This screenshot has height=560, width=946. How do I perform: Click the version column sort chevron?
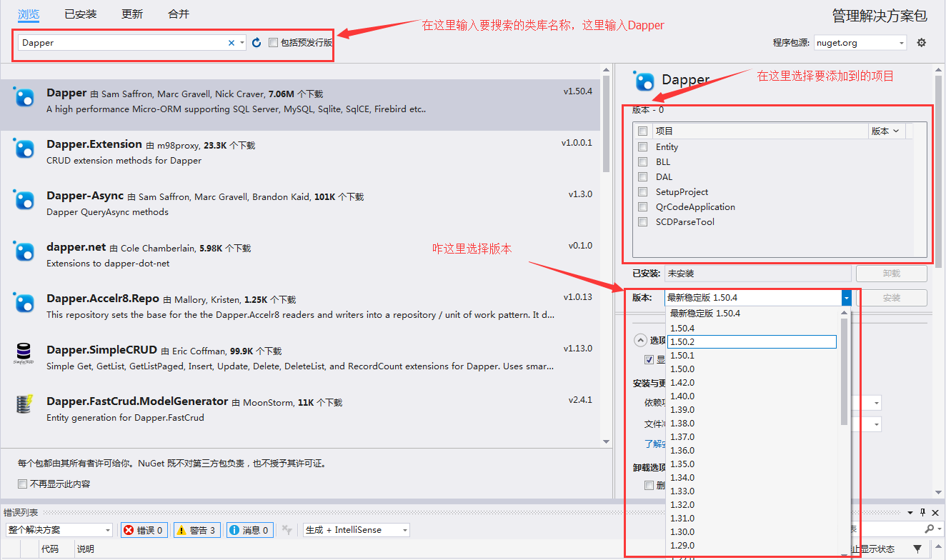896,131
